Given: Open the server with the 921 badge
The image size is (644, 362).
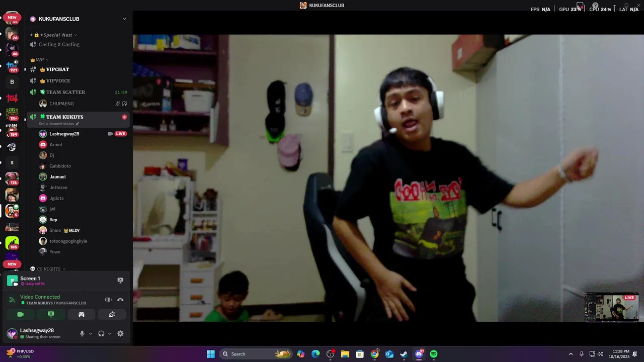Looking at the screenshot, I should [12, 65].
